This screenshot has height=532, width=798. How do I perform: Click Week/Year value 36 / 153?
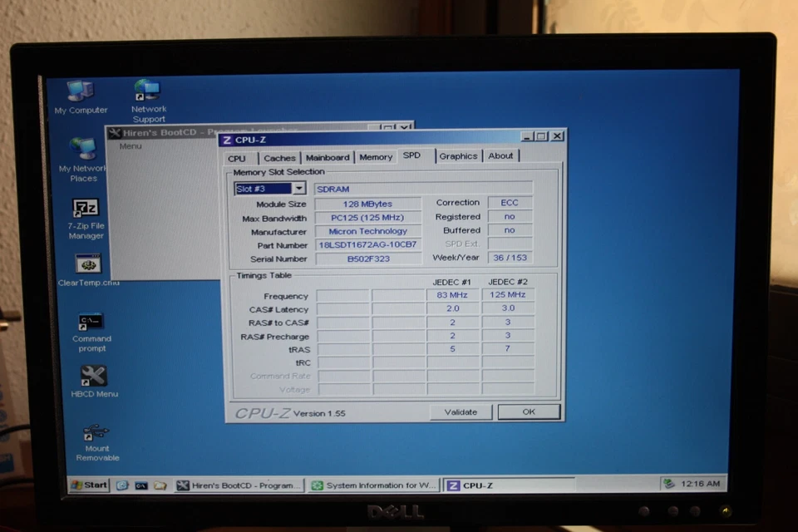pos(510,258)
